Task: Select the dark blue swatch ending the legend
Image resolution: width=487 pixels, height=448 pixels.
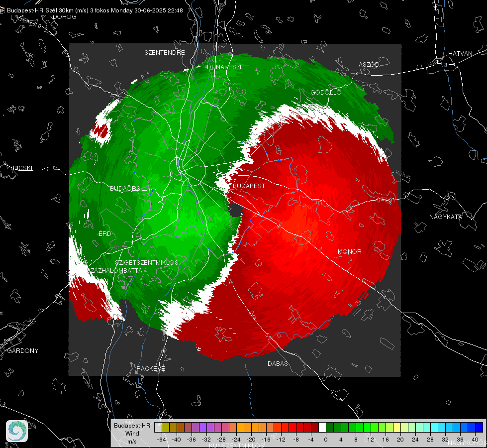Action: coord(479,427)
